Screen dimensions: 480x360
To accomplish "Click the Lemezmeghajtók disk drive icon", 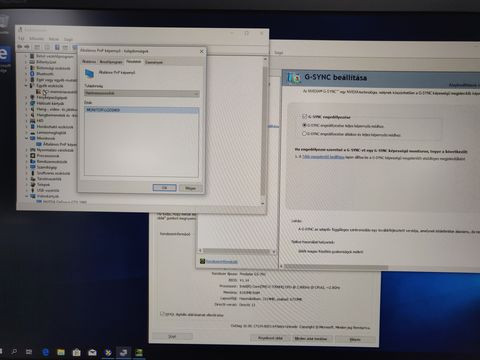I will coord(33,132).
